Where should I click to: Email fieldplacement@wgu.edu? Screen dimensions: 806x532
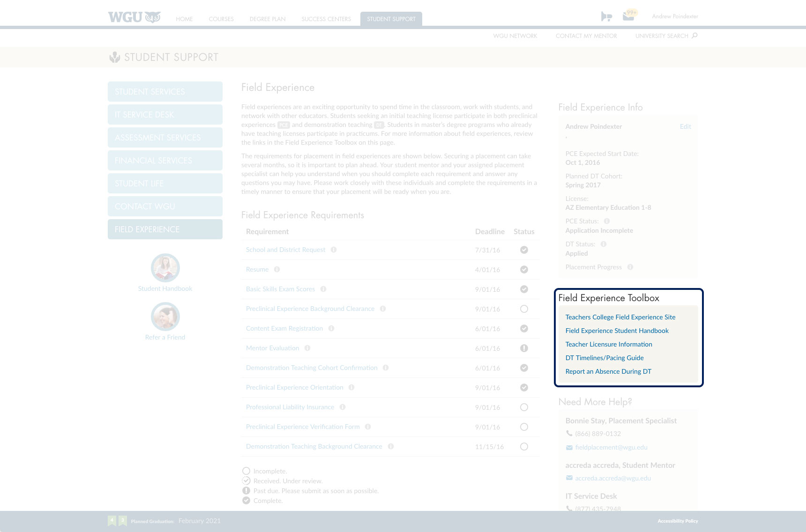point(611,447)
